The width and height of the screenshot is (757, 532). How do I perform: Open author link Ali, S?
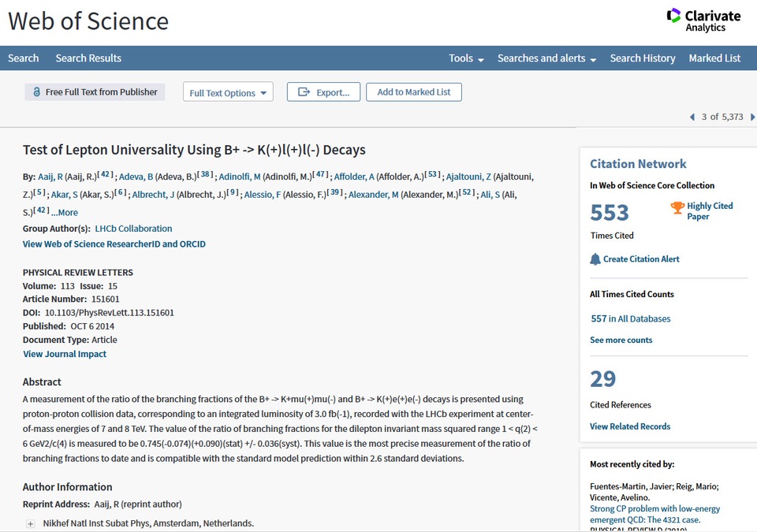(490, 195)
